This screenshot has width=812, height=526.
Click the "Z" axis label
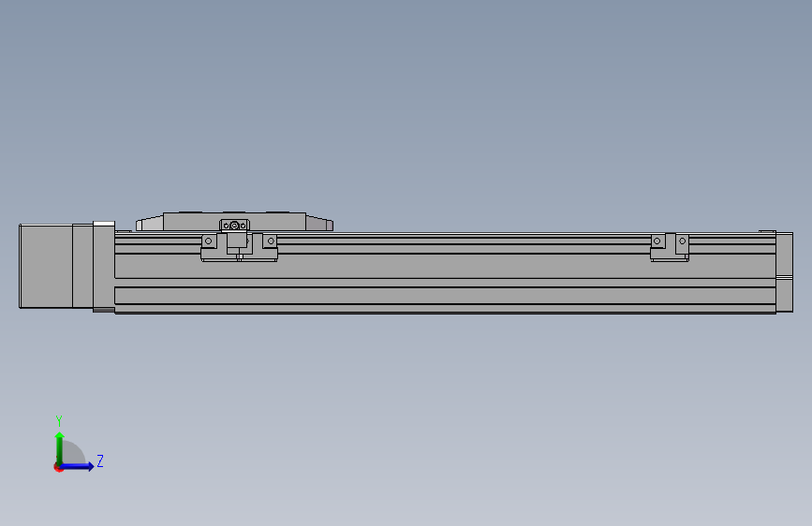coord(100,460)
